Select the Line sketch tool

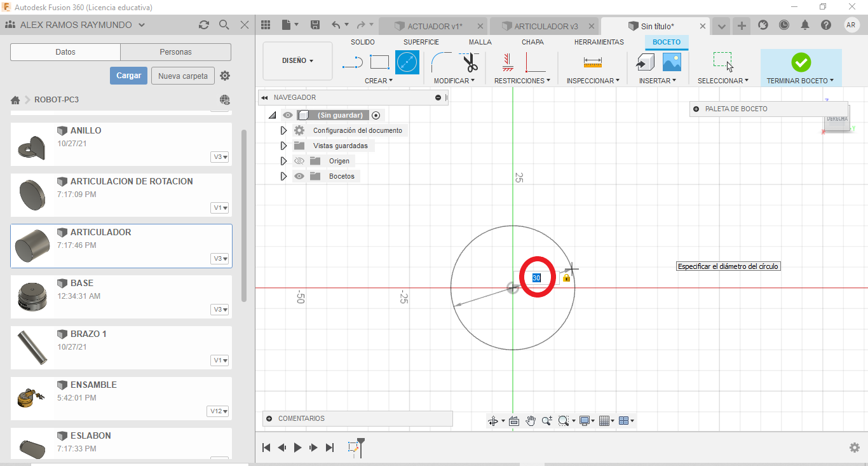(x=353, y=62)
